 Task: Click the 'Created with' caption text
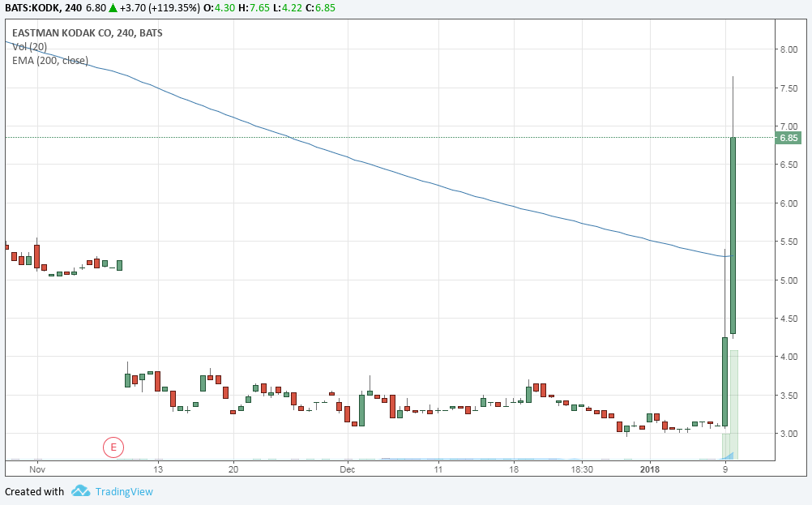point(34,491)
